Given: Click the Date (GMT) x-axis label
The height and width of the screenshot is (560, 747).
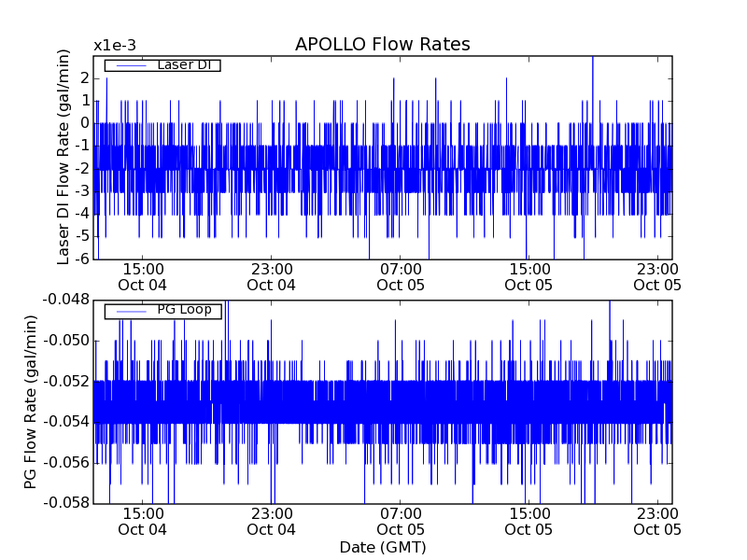Looking at the screenshot, I should 382,547.
